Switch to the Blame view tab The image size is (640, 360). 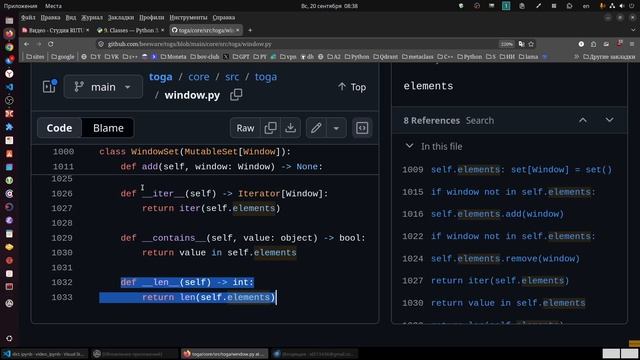(x=108, y=128)
